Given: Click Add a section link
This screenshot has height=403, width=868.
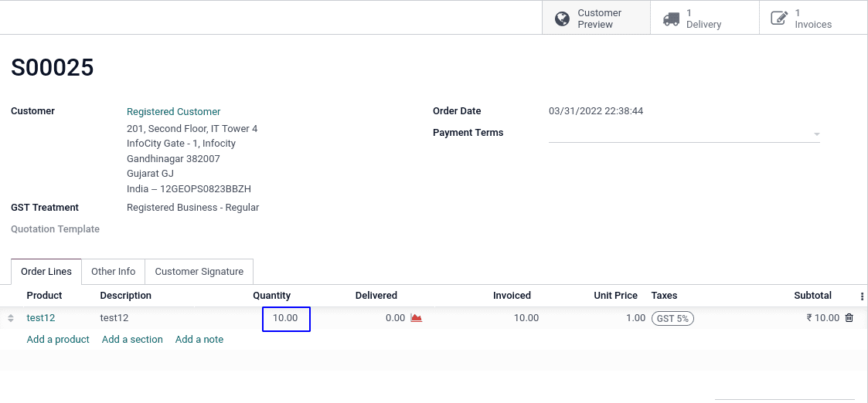Looking at the screenshot, I should tap(132, 340).
